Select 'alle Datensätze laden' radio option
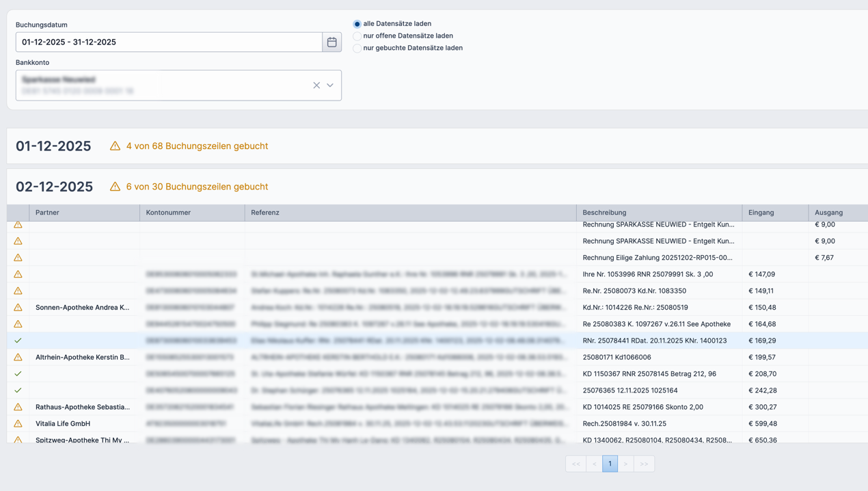The height and width of the screenshot is (491, 868). [x=357, y=24]
